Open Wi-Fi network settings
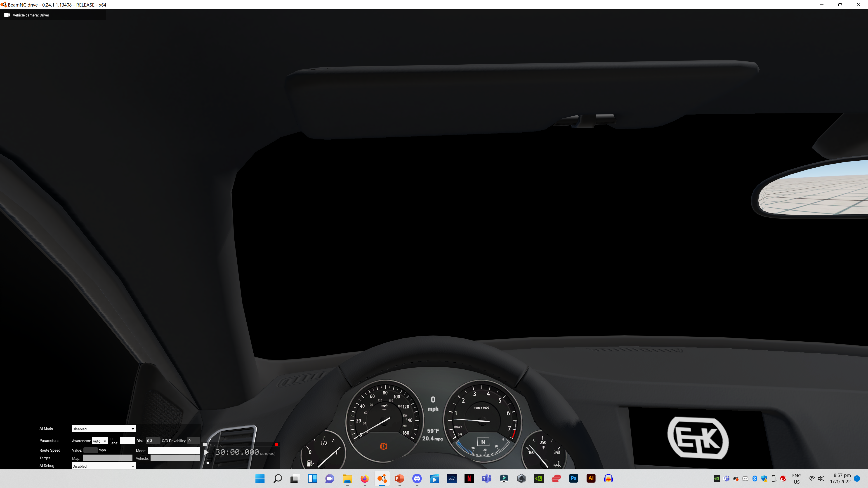This screenshot has width=868, height=488. [811, 479]
